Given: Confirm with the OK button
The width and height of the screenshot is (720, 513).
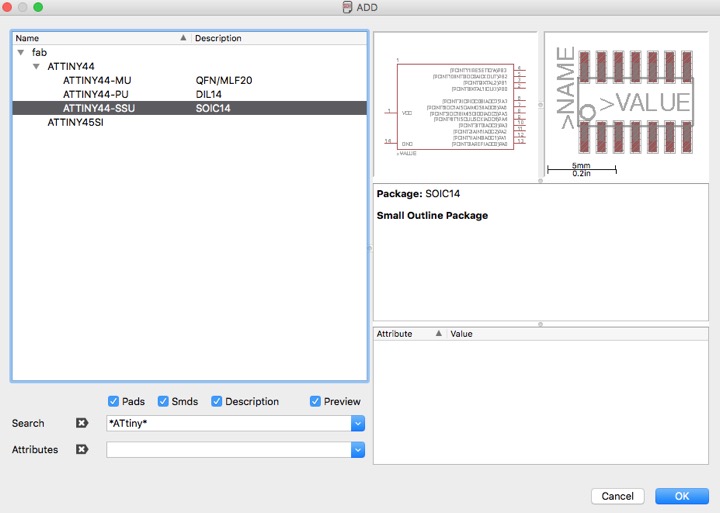Looking at the screenshot, I should click(682, 496).
